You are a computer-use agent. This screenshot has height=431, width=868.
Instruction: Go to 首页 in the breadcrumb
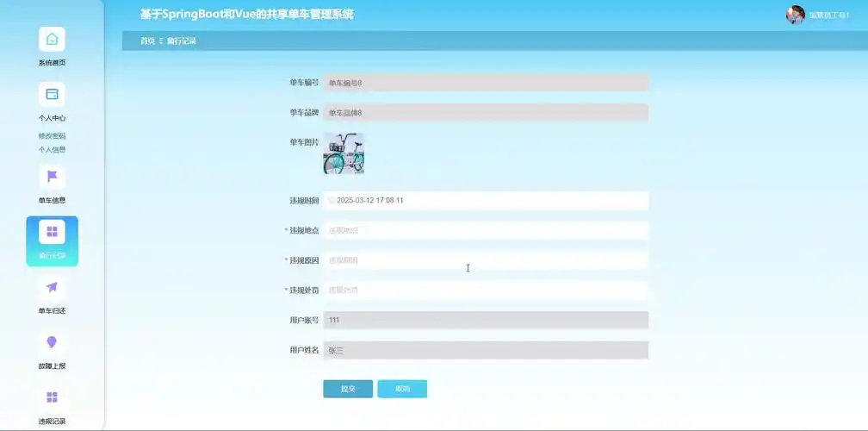pos(147,41)
